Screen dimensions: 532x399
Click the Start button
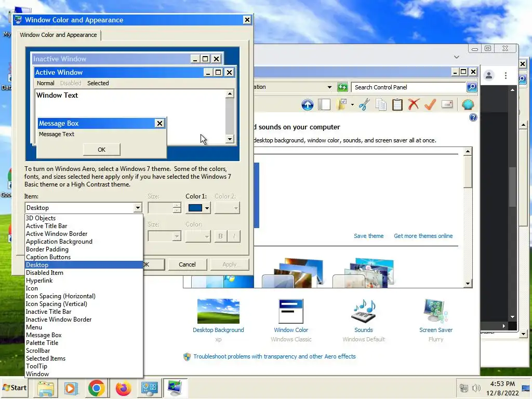coord(14,388)
